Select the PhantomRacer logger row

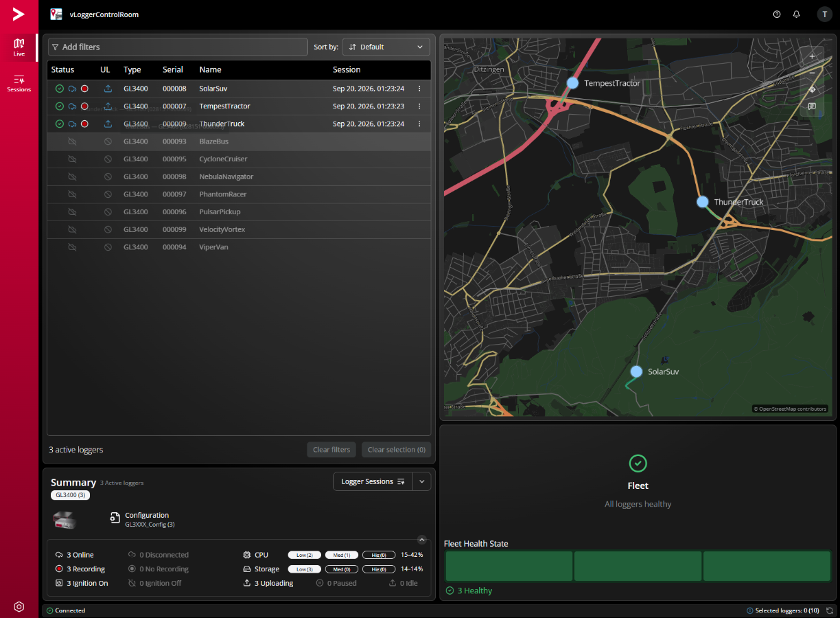click(239, 194)
